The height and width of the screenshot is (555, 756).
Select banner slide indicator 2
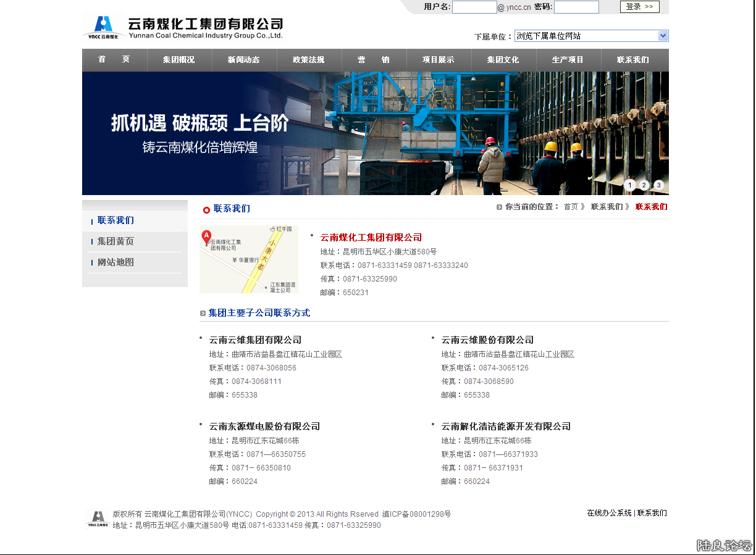point(644,185)
